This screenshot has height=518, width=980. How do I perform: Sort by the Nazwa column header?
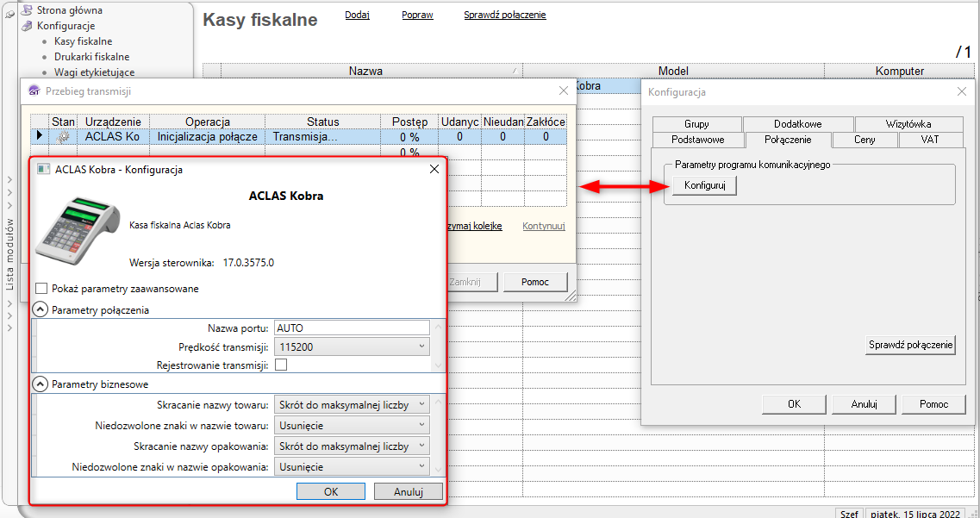click(x=371, y=71)
